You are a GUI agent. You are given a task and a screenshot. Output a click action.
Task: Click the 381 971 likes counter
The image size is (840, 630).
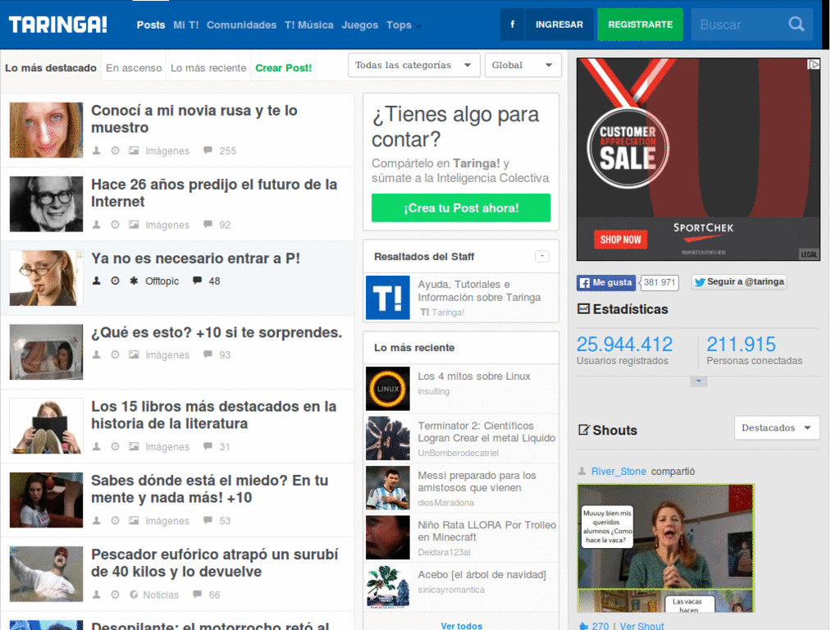point(660,282)
